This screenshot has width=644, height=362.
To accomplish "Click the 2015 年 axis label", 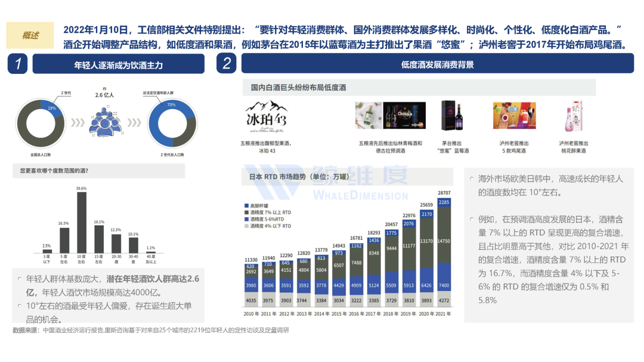I will point(339,314).
